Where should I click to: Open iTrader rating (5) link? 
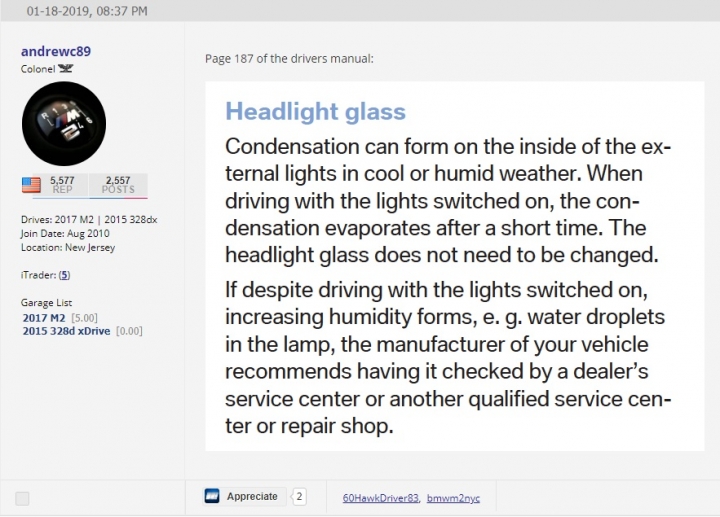(64, 275)
